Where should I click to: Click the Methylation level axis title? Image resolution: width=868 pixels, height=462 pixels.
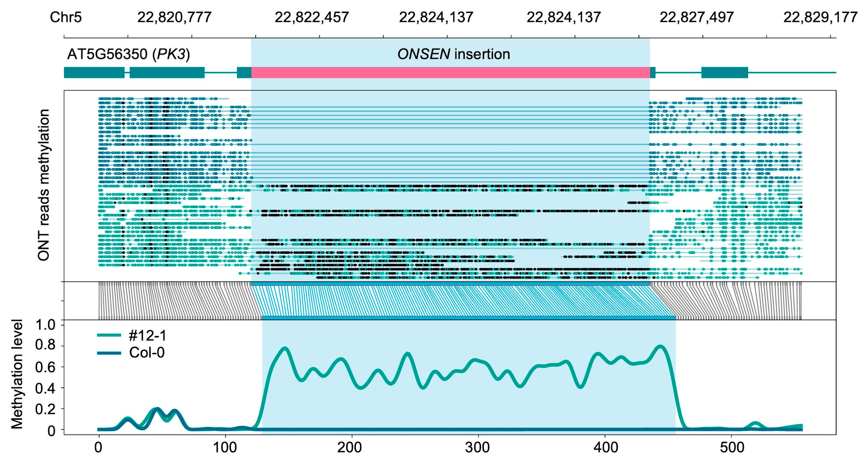click(x=17, y=374)
